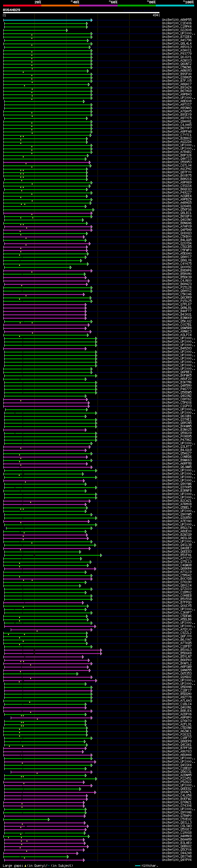The width and height of the screenshot is (197, 868).
Task: Click the UniRef100_A8E608 label
Action: (177, 101)
